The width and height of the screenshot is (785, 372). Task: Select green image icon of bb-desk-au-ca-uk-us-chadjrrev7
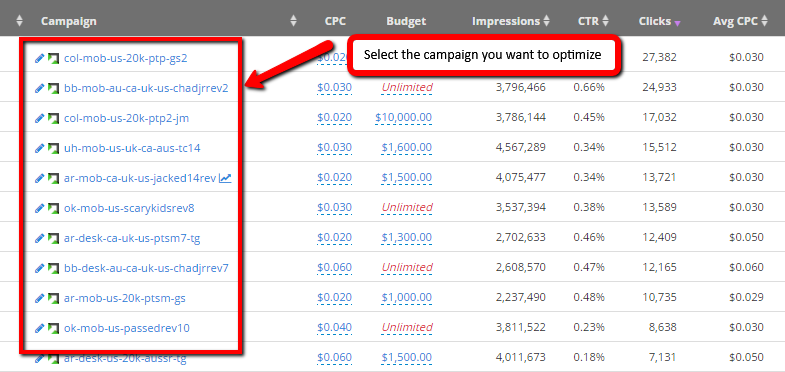[x=54, y=268]
